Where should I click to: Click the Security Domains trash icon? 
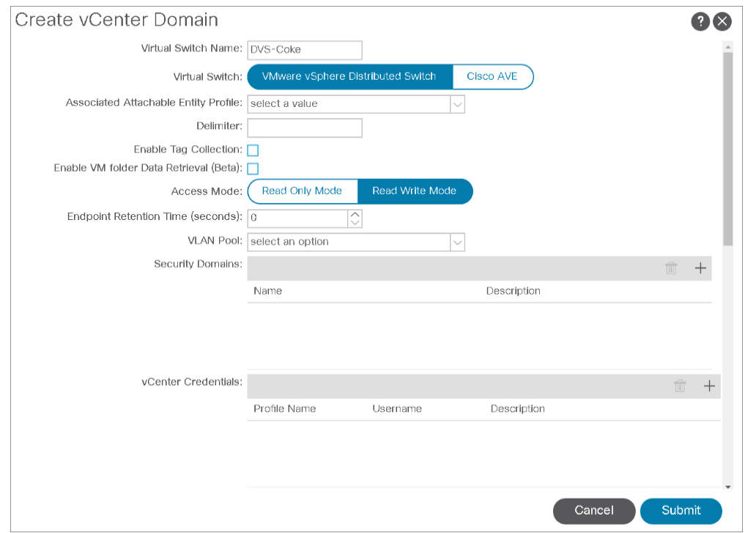671,268
